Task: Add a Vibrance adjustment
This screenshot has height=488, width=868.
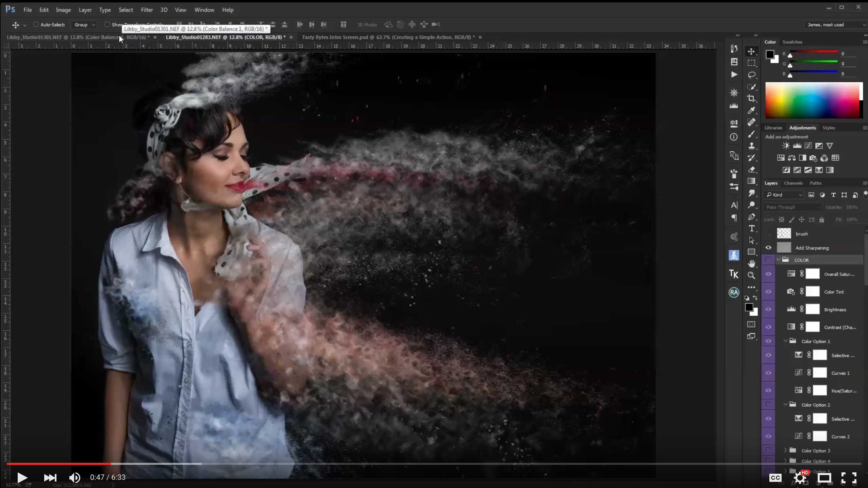Action: pyautogui.click(x=830, y=146)
